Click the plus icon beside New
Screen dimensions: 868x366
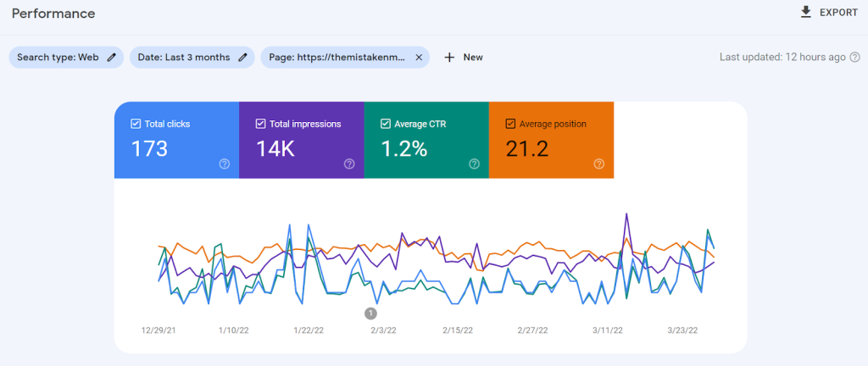(x=449, y=57)
